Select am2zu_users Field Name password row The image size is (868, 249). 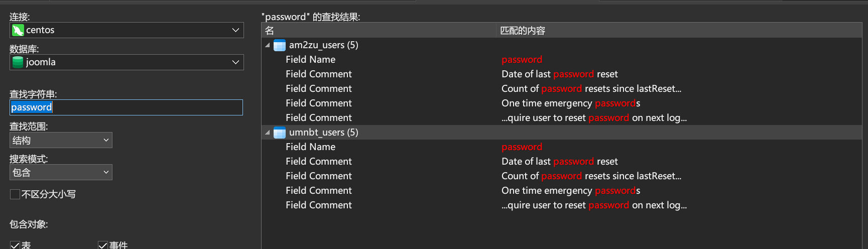coord(562,60)
